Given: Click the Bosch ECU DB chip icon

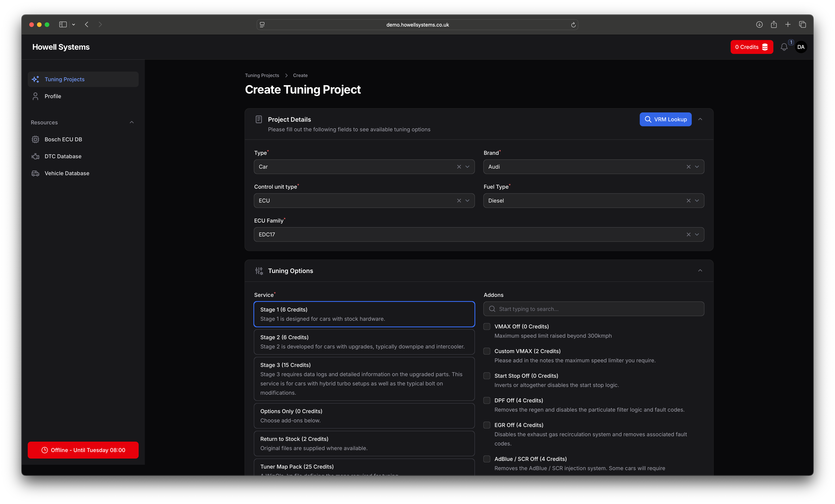Looking at the screenshot, I should click(x=35, y=139).
